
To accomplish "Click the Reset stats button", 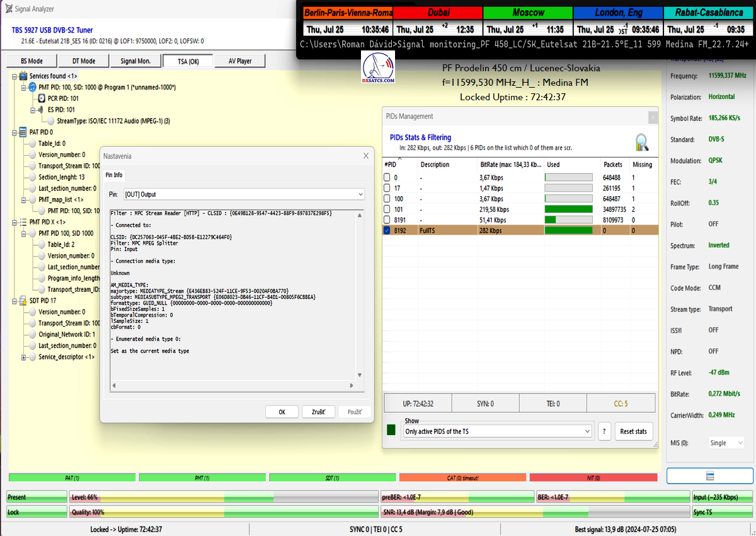I will (633, 431).
